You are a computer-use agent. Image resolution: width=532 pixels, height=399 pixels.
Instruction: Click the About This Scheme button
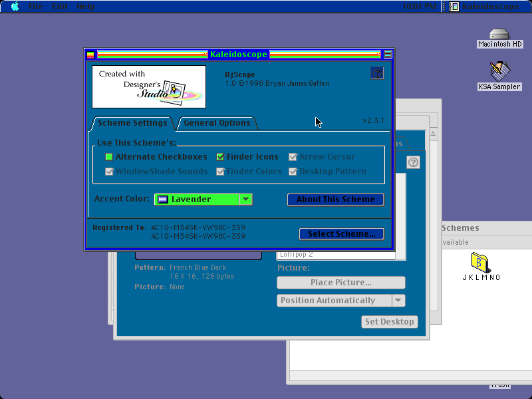click(x=336, y=199)
